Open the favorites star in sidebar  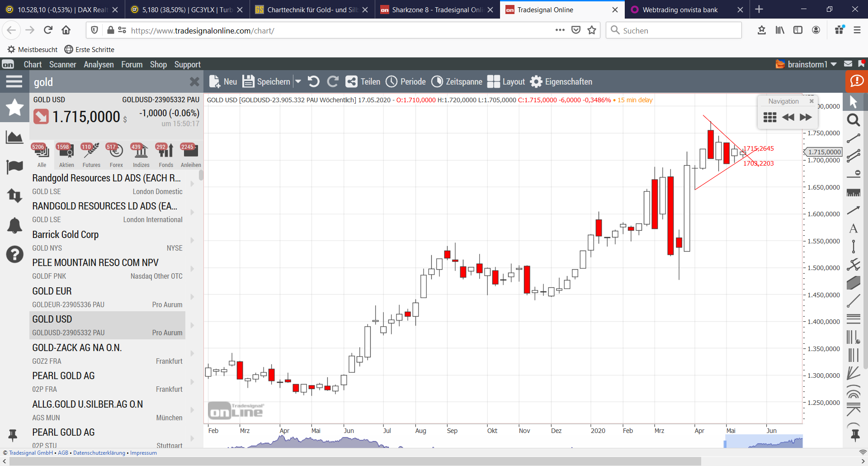[14, 108]
